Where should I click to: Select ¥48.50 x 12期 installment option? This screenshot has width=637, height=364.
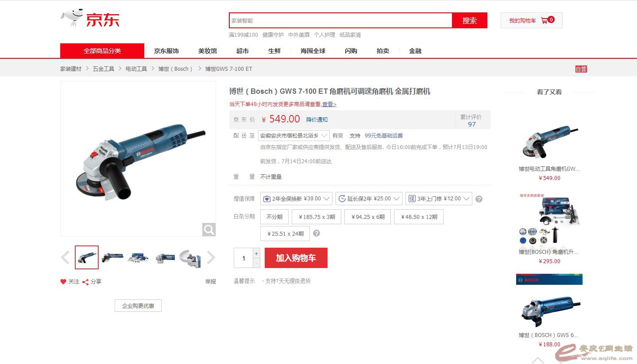click(419, 217)
